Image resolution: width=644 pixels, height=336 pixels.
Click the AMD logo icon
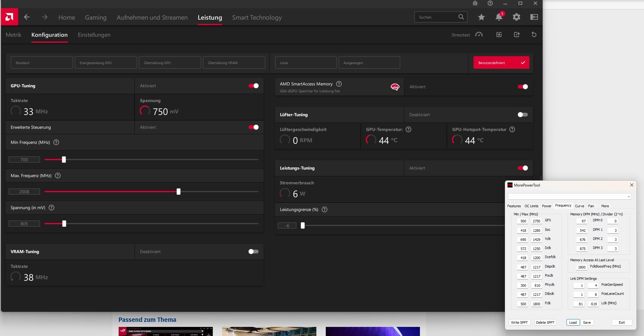click(x=9, y=17)
